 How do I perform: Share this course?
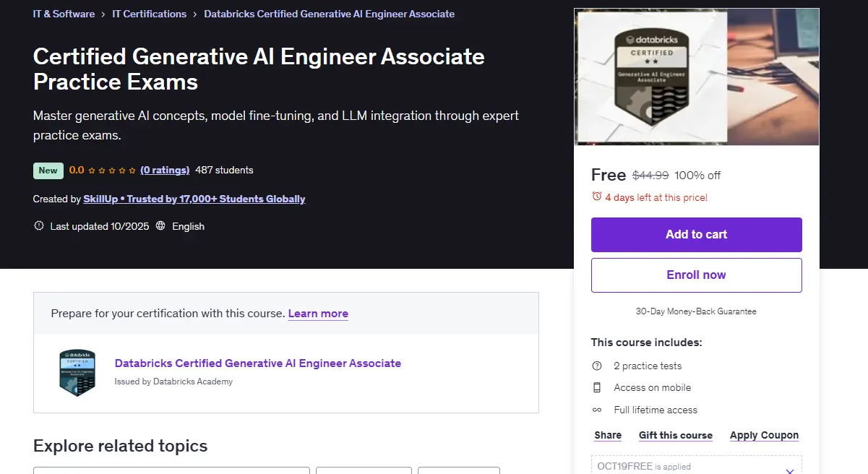(x=608, y=435)
